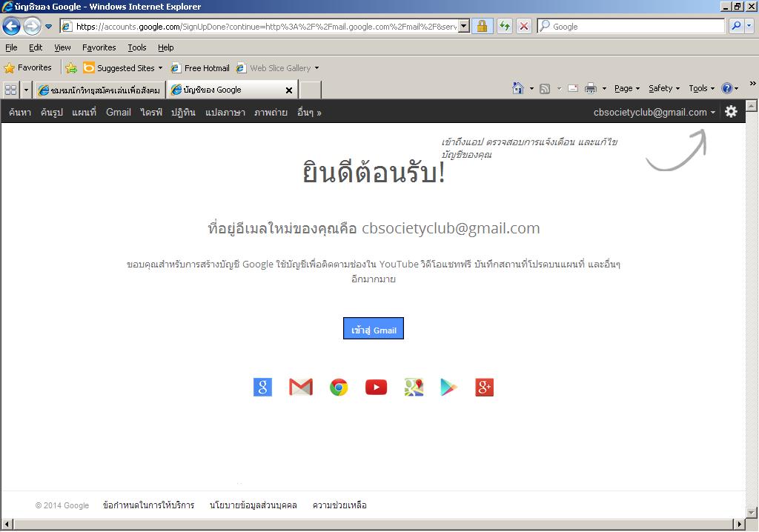Open ข้อกำหนดในการให้บริการ footer link

pos(148,505)
